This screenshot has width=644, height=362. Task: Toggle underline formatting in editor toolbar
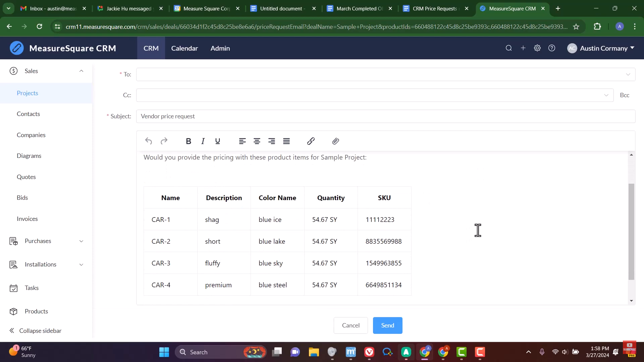218,141
